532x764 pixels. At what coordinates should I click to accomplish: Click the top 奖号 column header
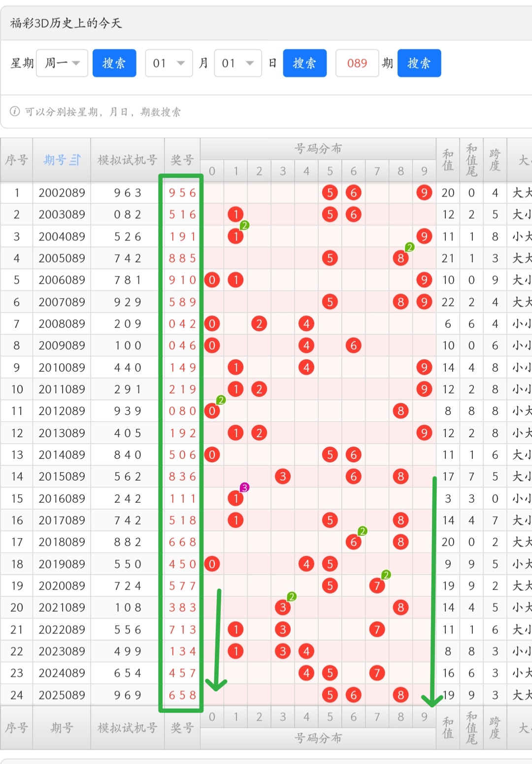[x=182, y=160]
